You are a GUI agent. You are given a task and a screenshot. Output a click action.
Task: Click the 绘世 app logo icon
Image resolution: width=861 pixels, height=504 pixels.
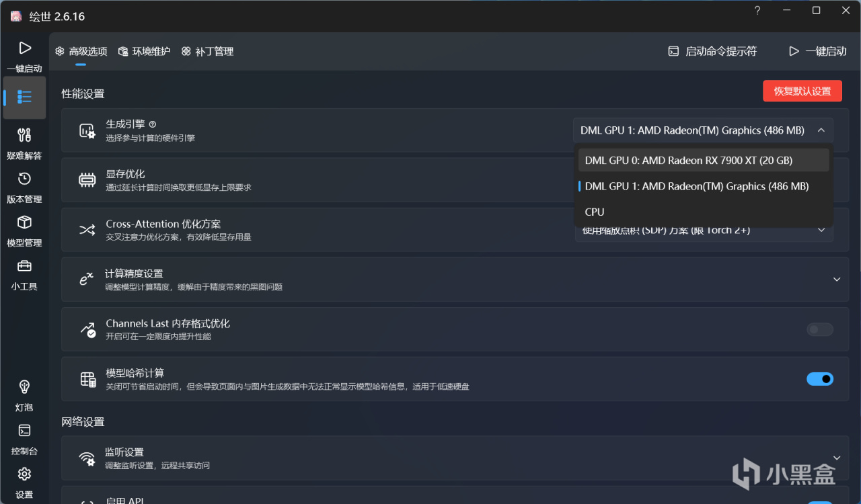tap(15, 16)
